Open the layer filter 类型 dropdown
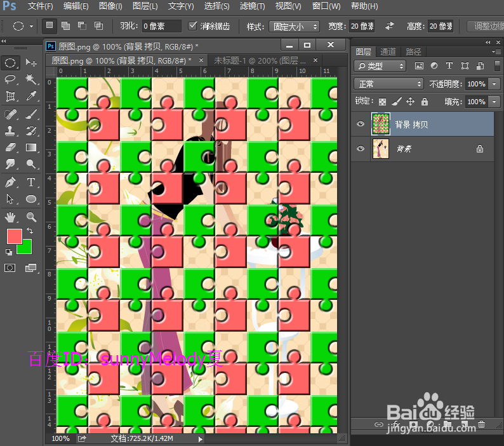This screenshot has width=504, height=446. click(380, 66)
